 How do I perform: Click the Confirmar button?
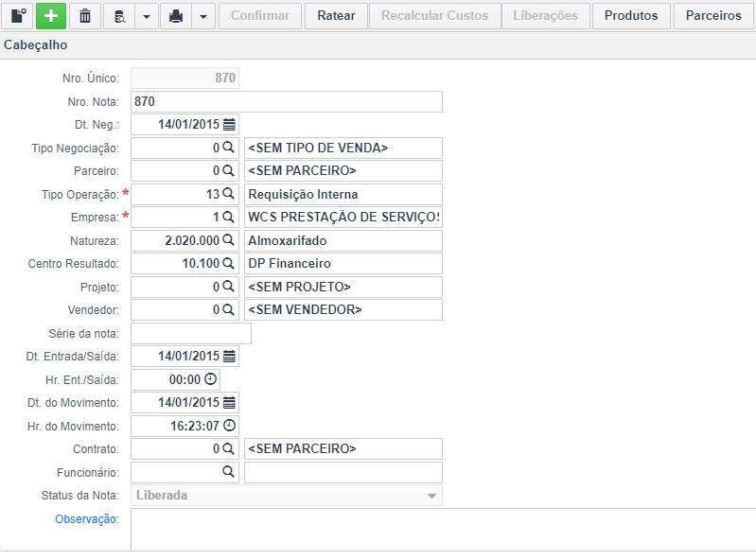click(260, 16)
